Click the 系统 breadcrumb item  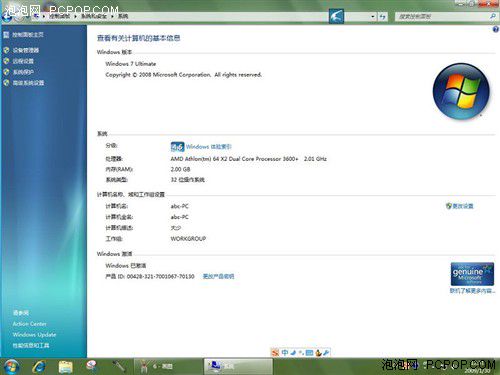[x=123, y=16]
